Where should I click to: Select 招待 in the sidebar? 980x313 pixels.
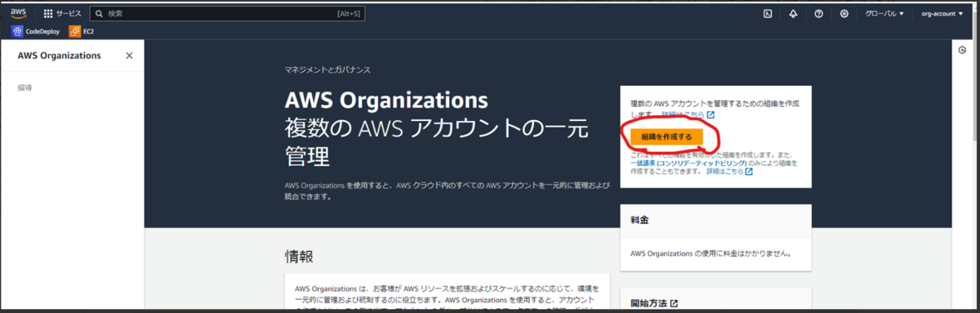tap(25, 87)
